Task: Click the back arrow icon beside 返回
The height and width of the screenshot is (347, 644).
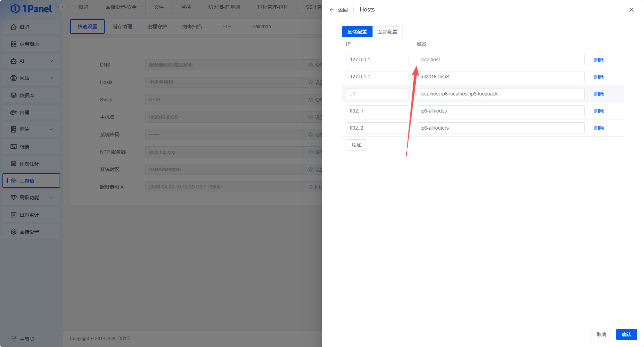Action: (332, 10)
